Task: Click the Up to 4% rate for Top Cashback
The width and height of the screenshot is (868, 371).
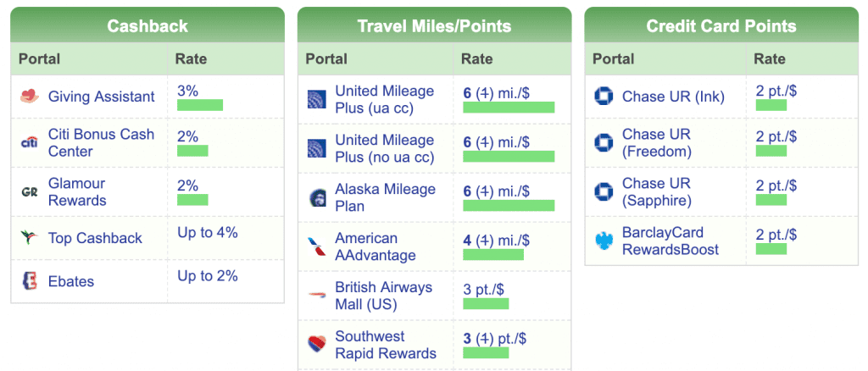Action: (208, 232)
